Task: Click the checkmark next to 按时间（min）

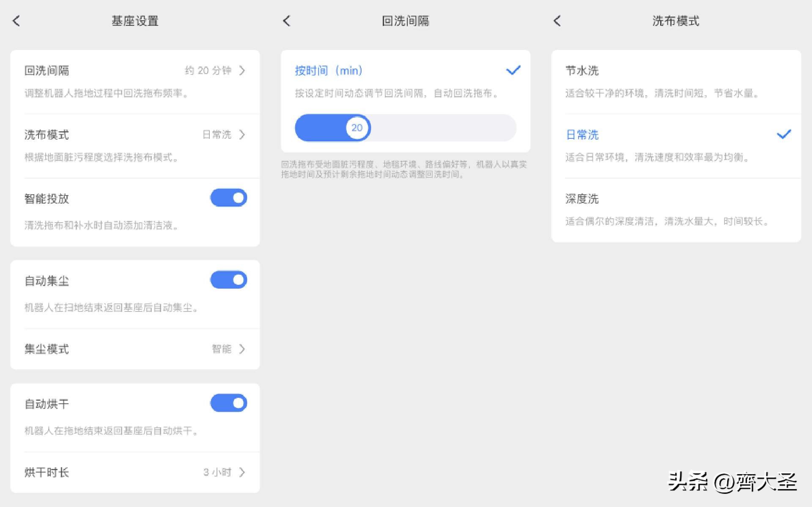Action: 513,70
